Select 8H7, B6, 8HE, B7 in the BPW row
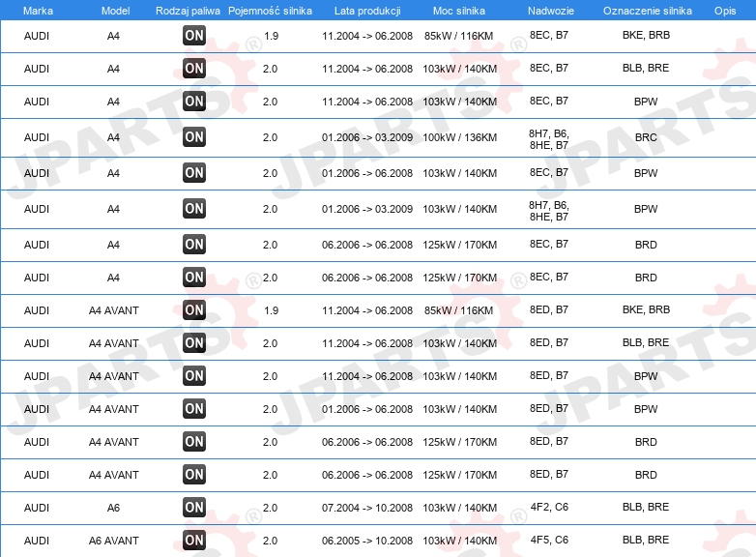 tap(549, 211)
